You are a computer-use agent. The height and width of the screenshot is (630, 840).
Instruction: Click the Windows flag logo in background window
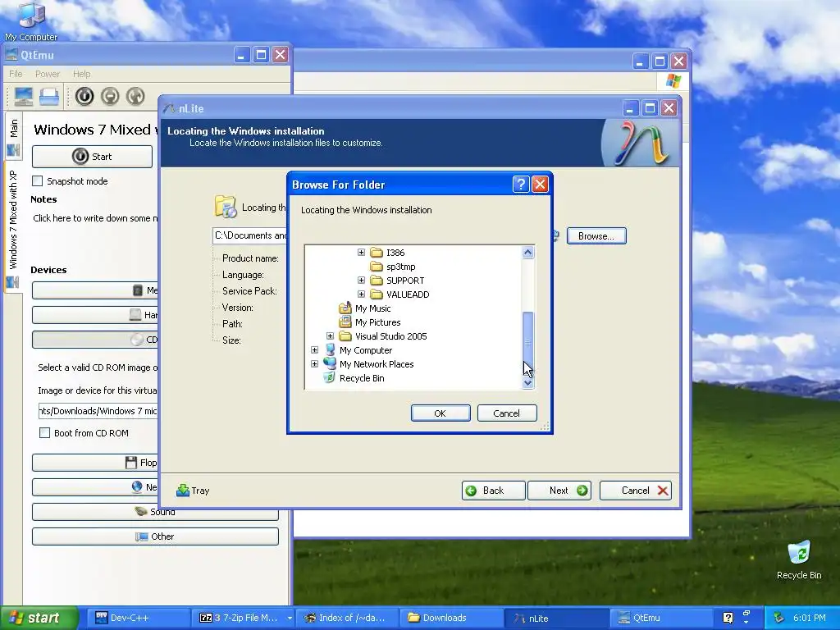point(673,81)
